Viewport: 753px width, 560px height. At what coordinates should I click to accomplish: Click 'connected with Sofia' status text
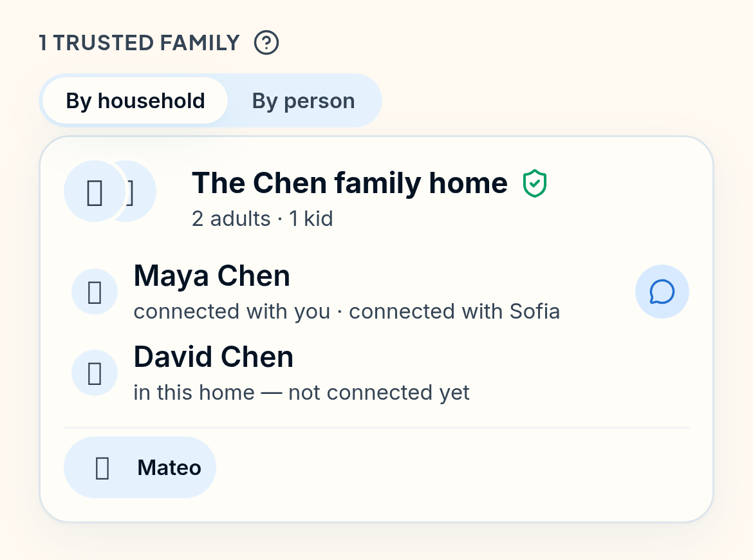(454, 312)
